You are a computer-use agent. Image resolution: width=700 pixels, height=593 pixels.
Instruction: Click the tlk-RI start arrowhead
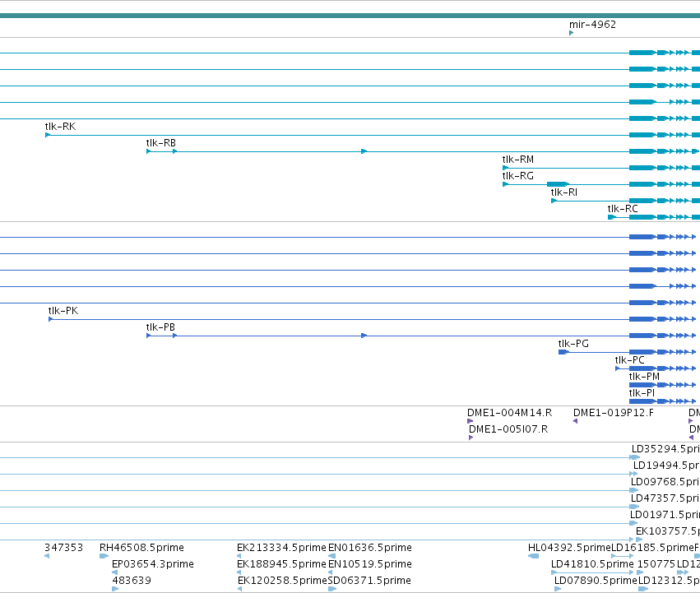554,201
